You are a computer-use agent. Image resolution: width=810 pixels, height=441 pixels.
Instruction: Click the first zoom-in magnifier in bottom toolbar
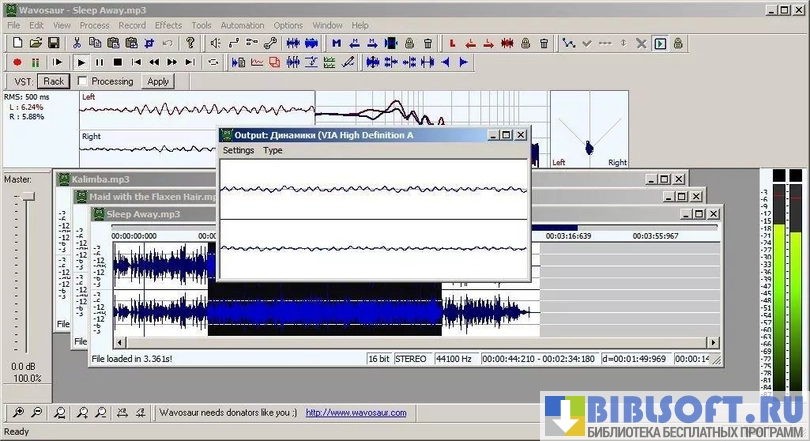18,412
